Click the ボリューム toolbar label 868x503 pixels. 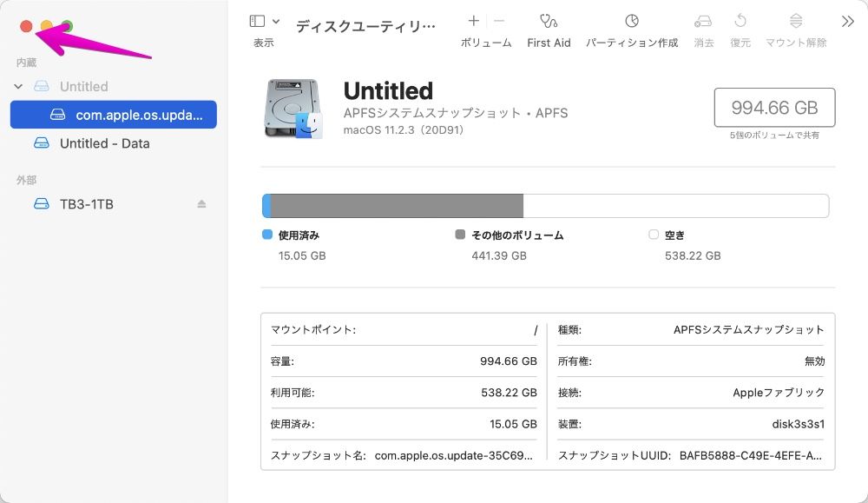[x=486, y=43]
